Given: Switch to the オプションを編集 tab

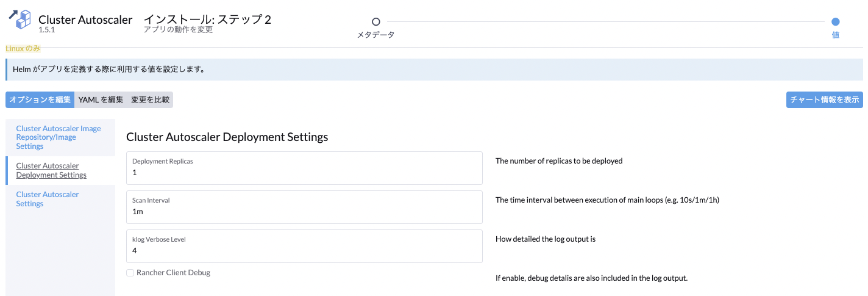Looking at the screenshot, I should tap(40, 99).
